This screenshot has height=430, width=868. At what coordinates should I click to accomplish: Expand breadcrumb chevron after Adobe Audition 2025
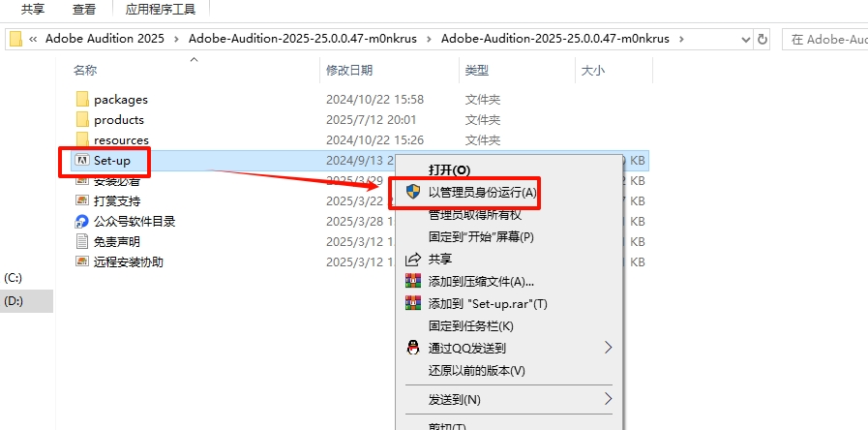point(176,39)
